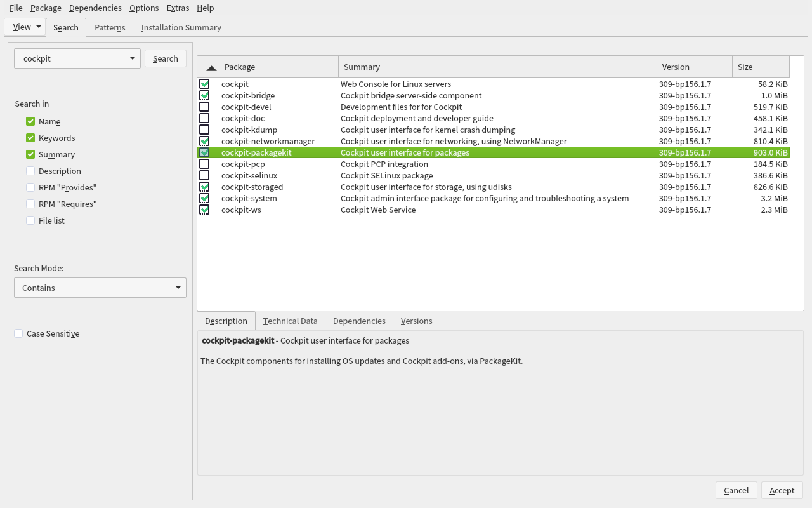
Task: Toggle status icon for cockpit-bridge
Action: pyautogui.click(x=204, y=95)
